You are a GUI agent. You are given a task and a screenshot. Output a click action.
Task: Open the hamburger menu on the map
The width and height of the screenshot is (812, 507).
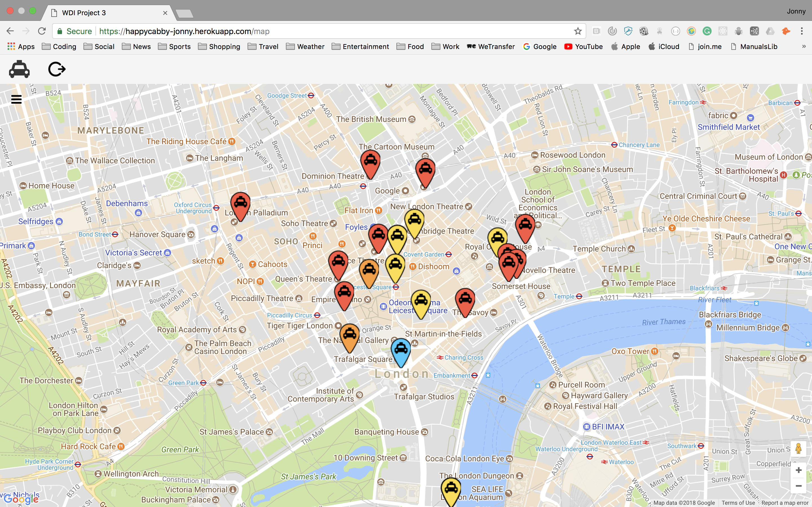coord(16,99)
